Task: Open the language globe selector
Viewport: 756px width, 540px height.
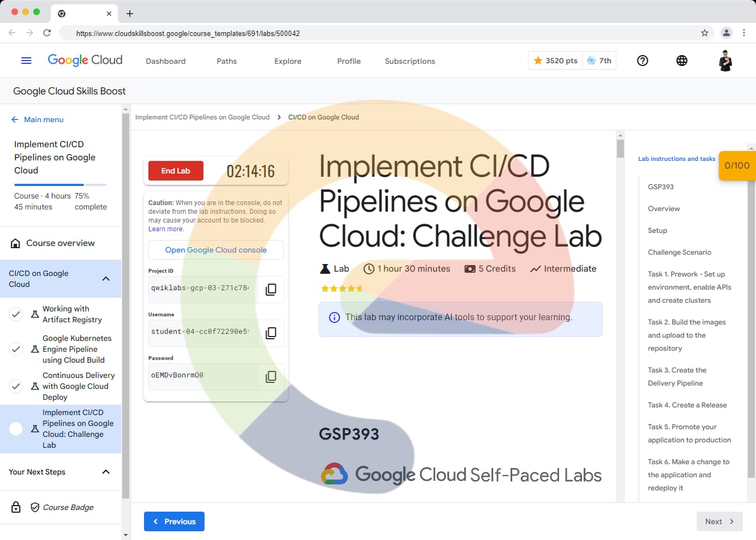Action: pos(682,61)
